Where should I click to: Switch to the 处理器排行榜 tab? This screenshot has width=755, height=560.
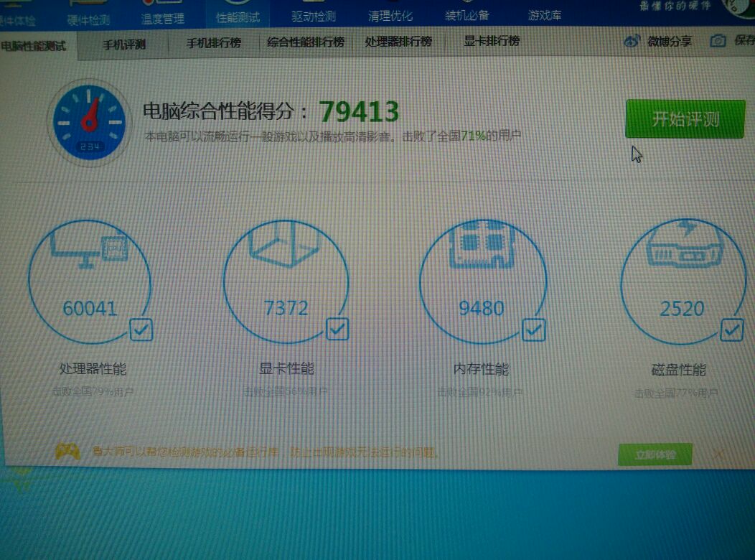point(400,42)
